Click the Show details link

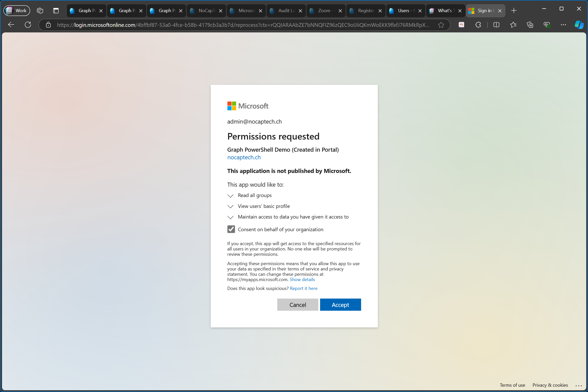(x=302, y=280)
